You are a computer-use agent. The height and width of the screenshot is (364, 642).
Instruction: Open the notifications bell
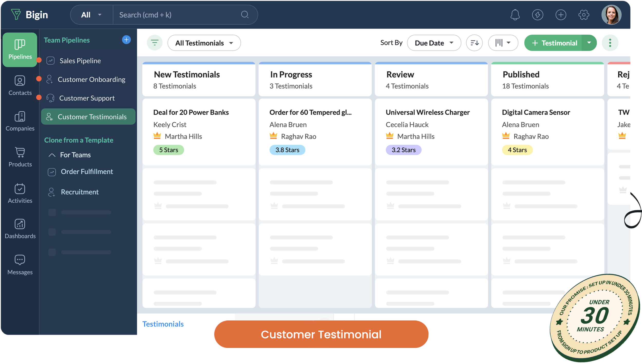[x=515, y=15]
